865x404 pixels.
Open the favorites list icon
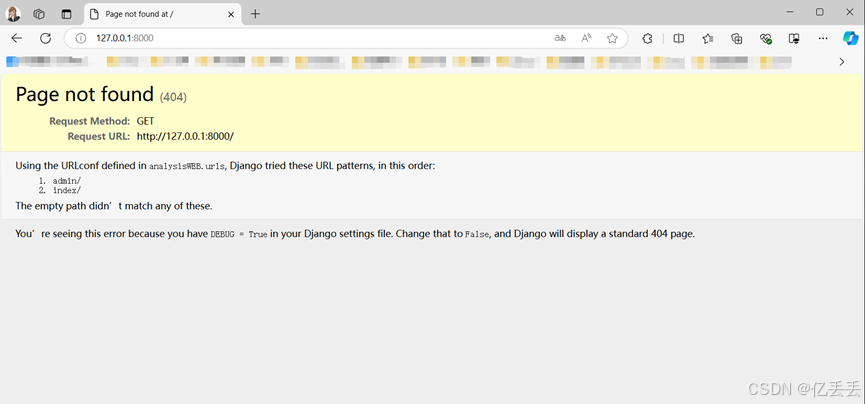pos(708,38)
